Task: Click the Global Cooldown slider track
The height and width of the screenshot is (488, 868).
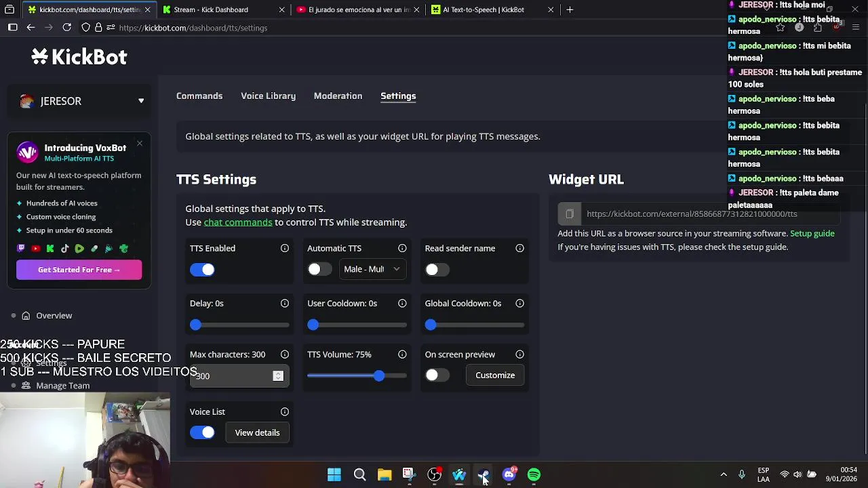Action: pos(475,325)
